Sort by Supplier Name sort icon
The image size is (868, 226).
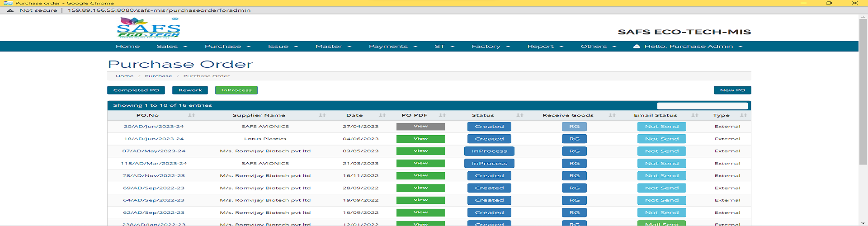pyautogui.click(x=322, y=115)
